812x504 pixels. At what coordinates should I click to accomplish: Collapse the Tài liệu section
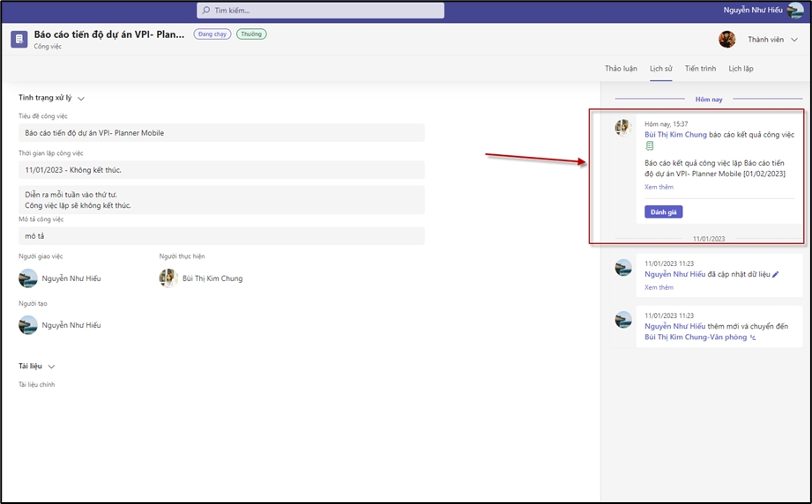point(51,367)
